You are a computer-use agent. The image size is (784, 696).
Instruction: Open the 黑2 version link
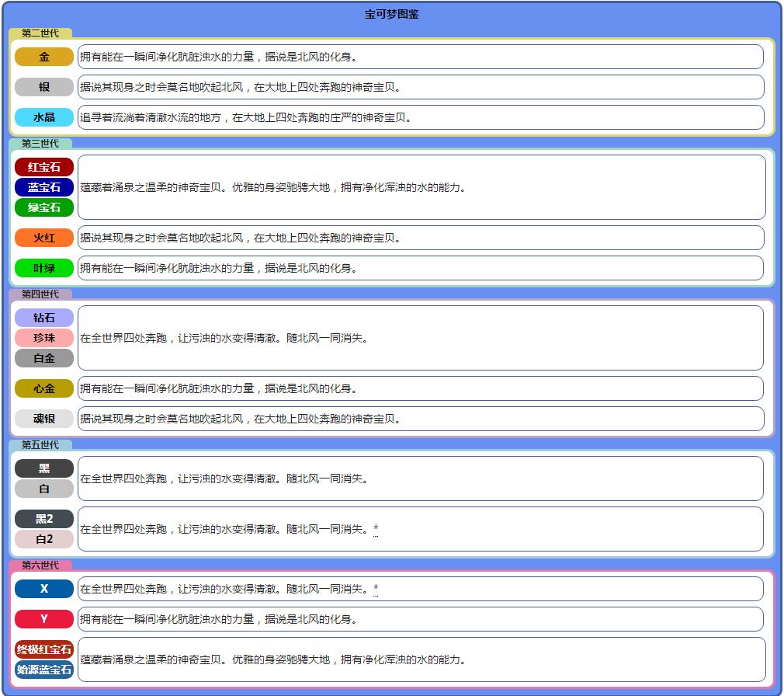point(44,519)
